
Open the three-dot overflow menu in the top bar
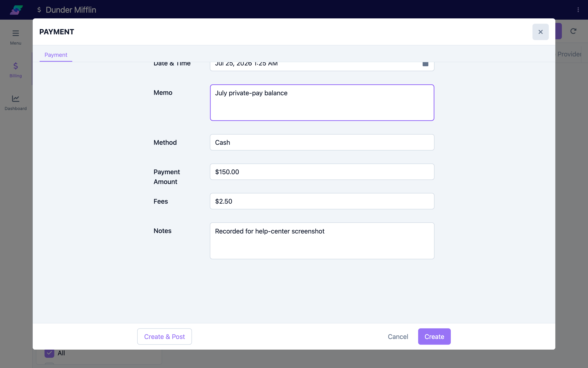coord(578,10)
